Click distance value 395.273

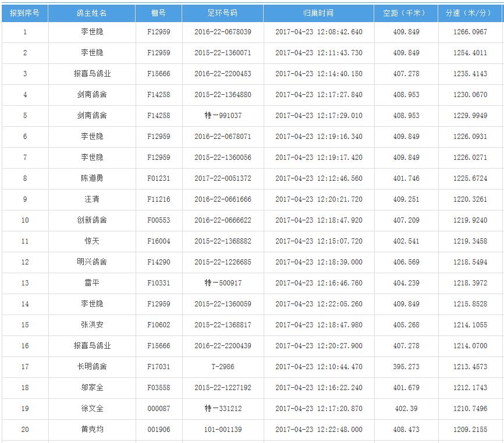point(406,367)
